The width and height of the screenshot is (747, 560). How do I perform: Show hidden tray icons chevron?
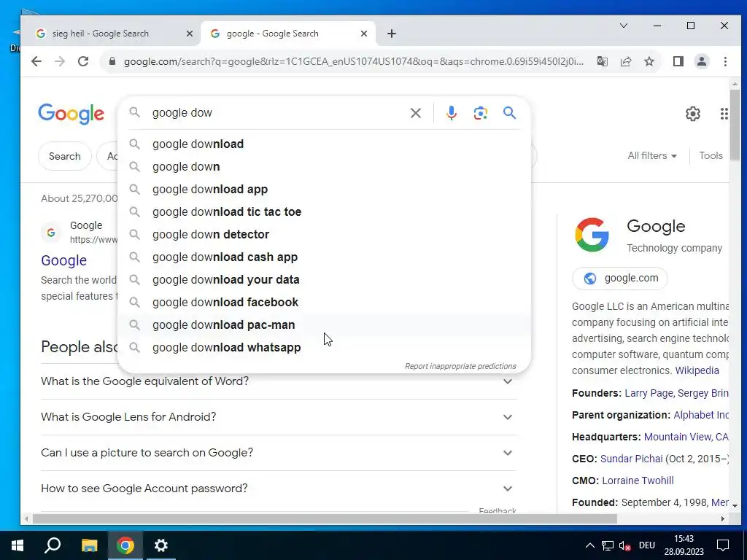coord(589,545)
